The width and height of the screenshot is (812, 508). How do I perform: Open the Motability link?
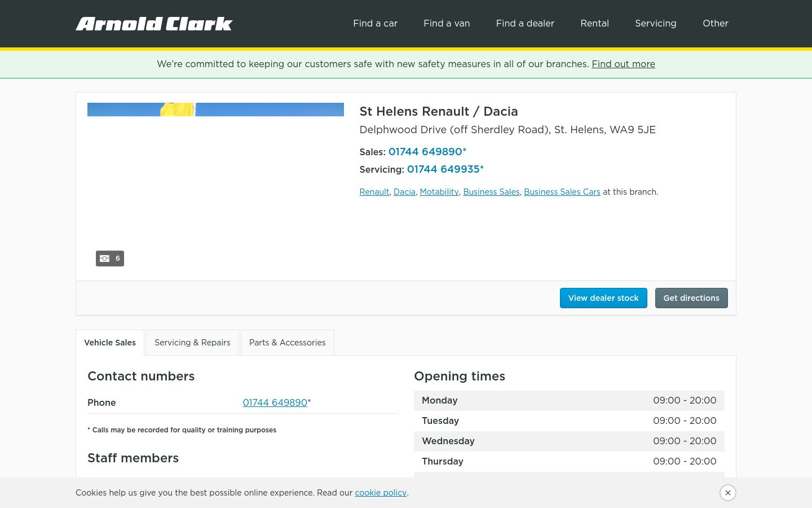[x=439, y=192]
